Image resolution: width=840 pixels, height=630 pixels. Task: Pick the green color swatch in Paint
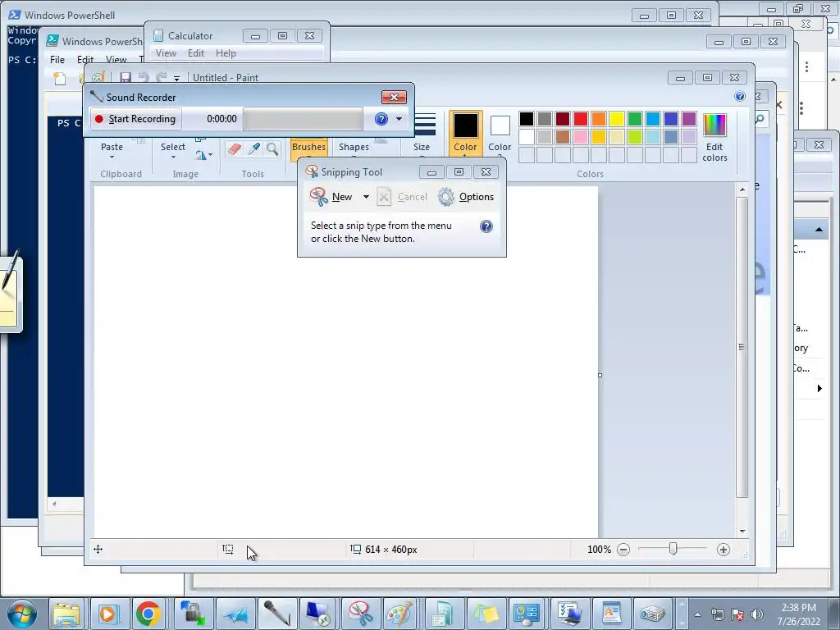pos(635,119)
